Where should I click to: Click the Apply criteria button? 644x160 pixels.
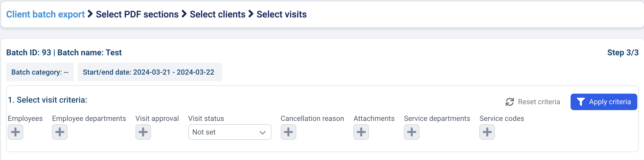604,102
